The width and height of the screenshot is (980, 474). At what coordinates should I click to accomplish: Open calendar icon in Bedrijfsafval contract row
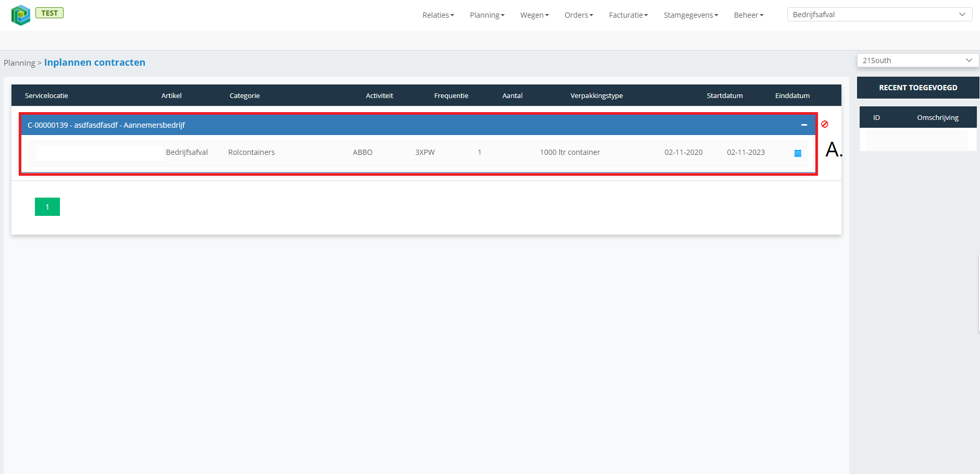pyautogui.click(x=798, y=153)
